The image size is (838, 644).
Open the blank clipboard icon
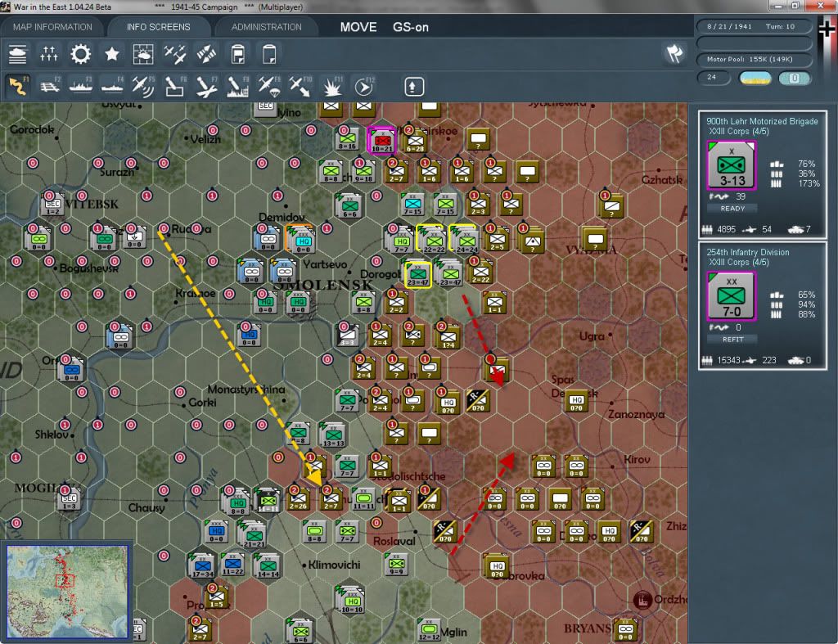tap(269, 55)
